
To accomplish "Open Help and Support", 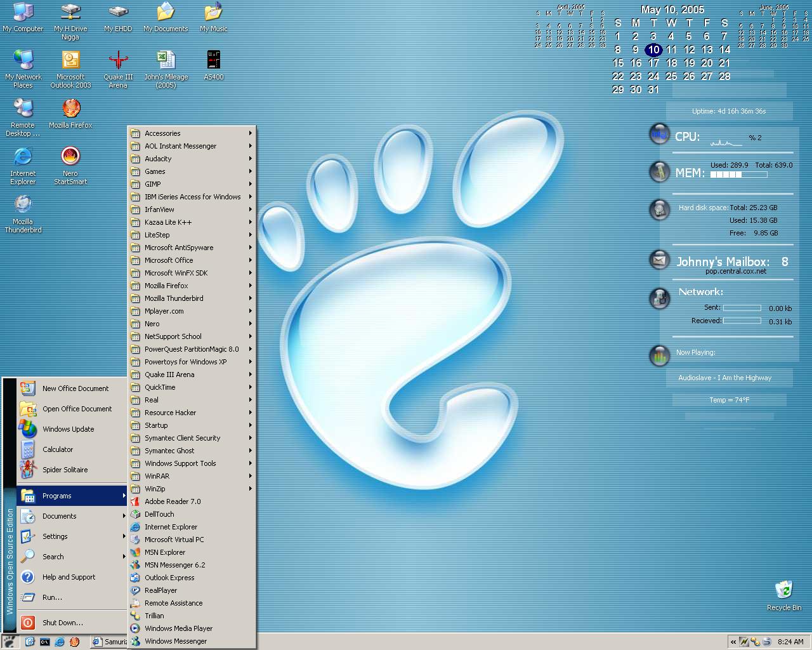I will coord(72,577).
